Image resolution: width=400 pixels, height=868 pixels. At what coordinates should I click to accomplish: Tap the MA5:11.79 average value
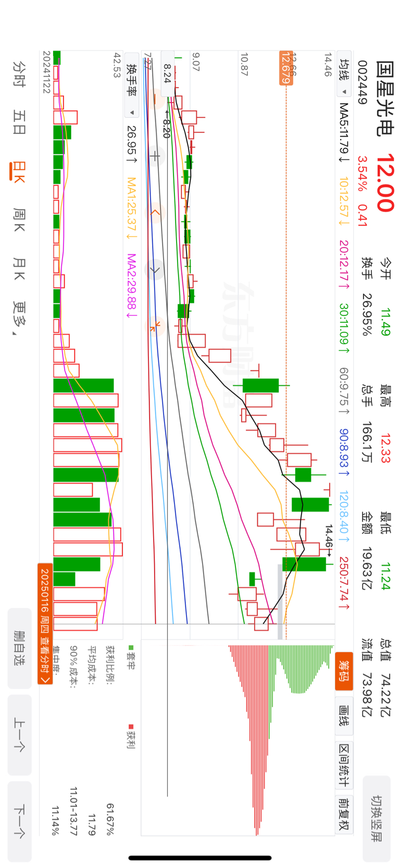343,132
